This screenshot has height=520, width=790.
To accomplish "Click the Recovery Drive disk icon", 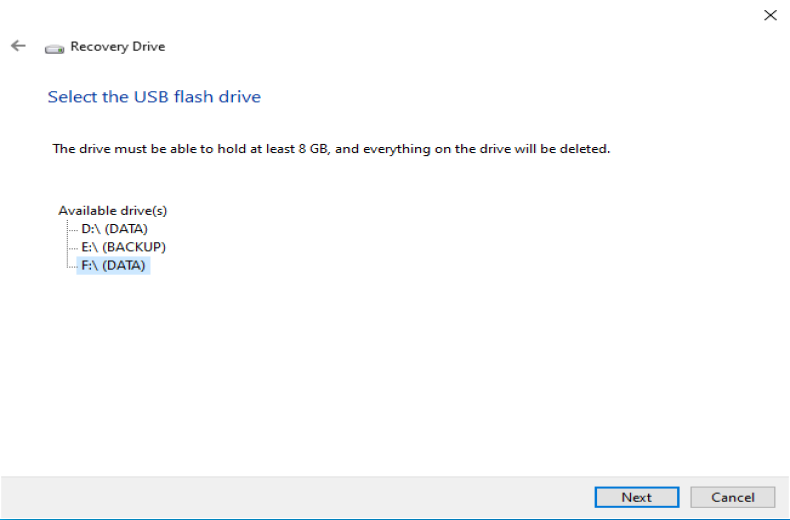I will click(x=54, y=48).
